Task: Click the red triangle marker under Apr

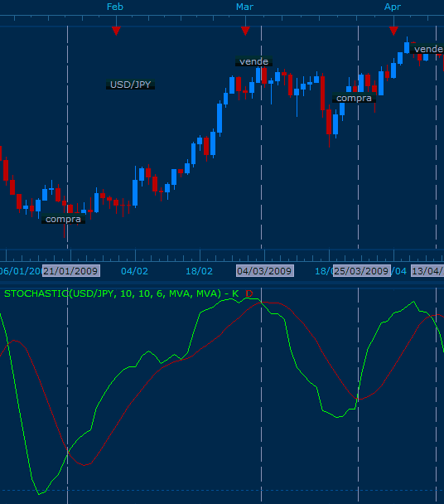Action: pyautogui.click(x=393, y=31)
